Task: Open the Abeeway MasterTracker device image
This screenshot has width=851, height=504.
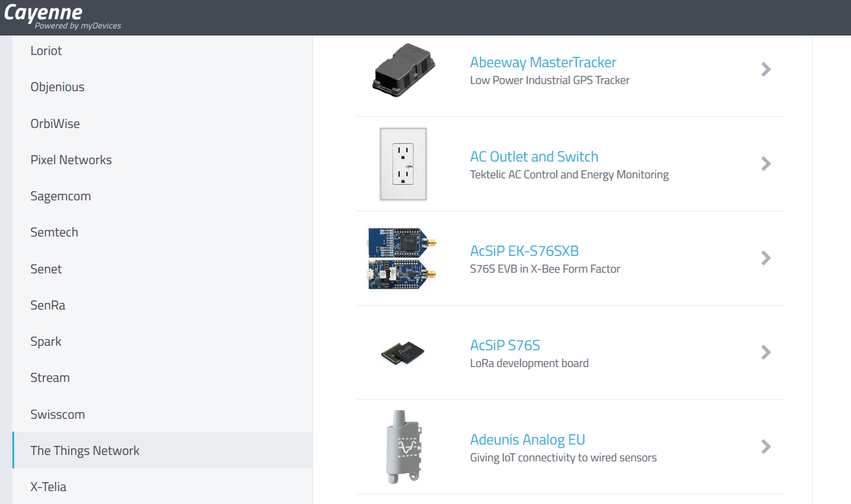Action: [x=404, y=70]
